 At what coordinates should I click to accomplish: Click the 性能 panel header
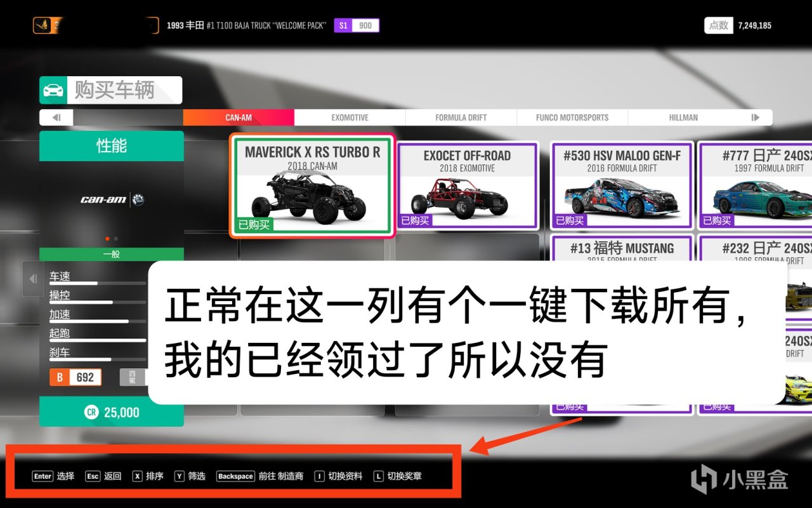pos(112,145)
